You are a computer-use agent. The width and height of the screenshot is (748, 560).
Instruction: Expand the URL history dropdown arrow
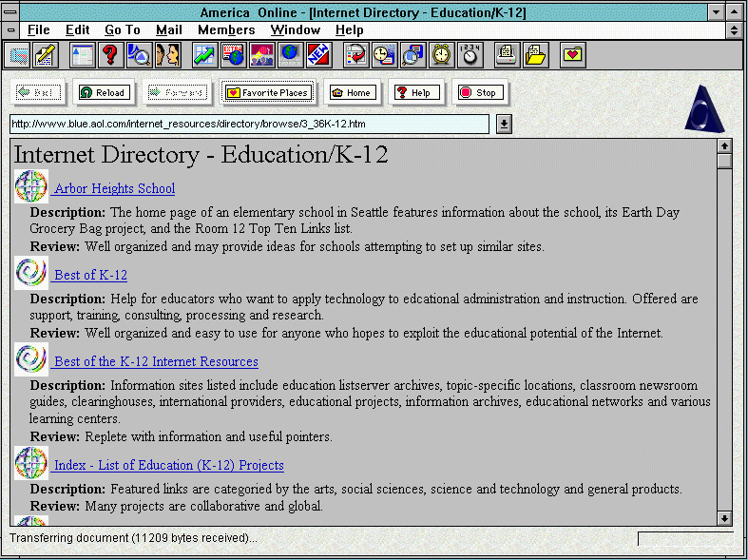pyautogui.click(x=505, y=125)
